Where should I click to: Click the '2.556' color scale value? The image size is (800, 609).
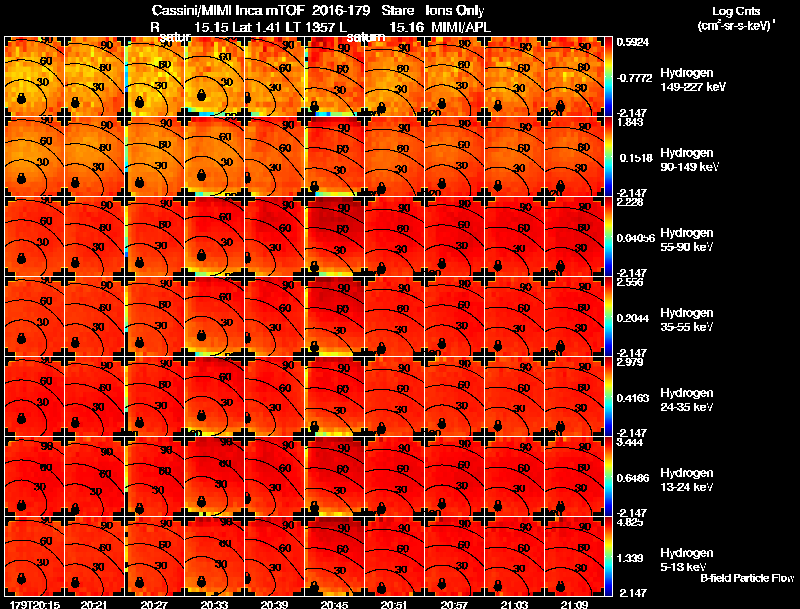click(630, 282)
